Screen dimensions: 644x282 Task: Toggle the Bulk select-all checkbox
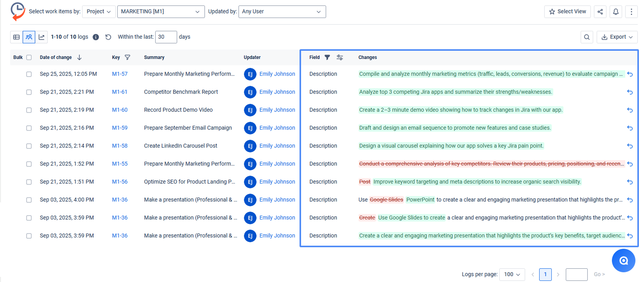[x=29, y=57]
